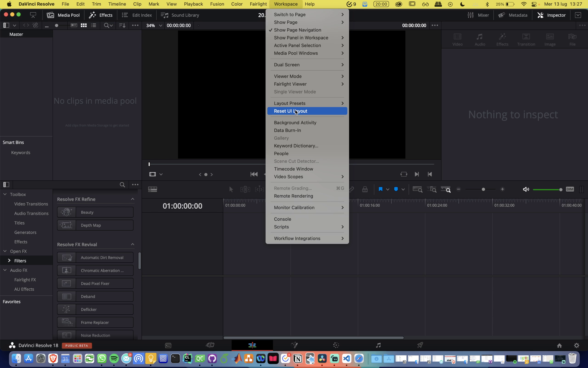Open Project Settings gear icon

[x=577, y=346]
